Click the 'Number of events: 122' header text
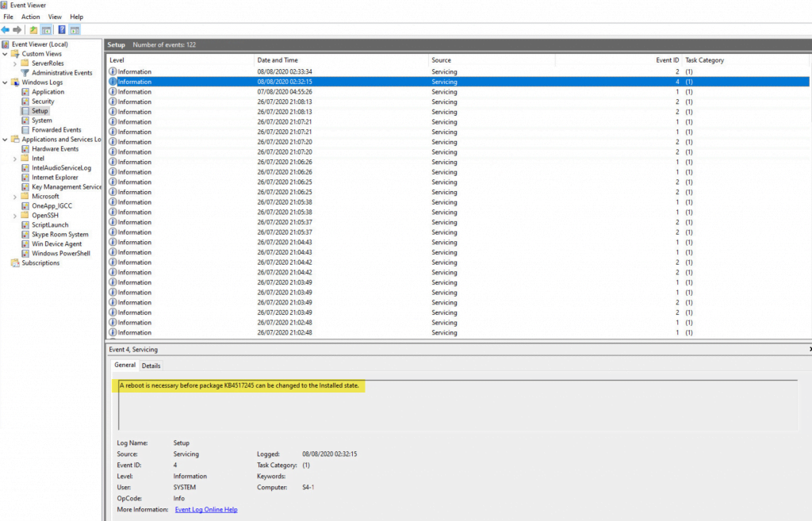812x521 pixels. [x=164, y=45]
